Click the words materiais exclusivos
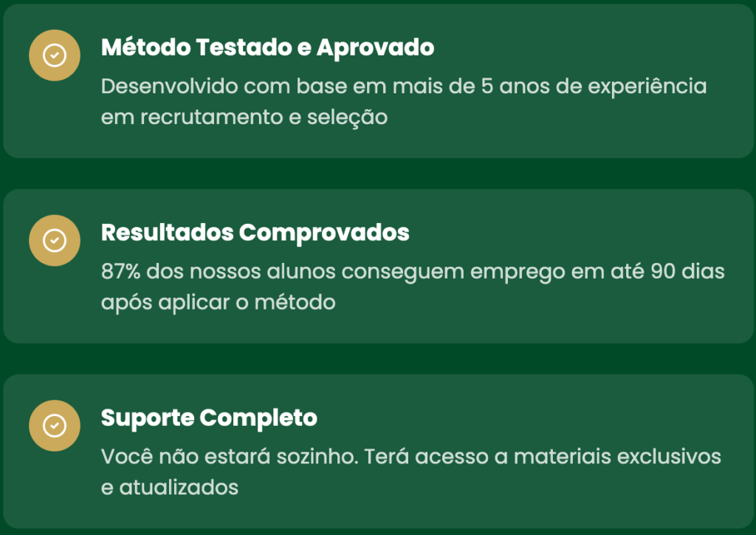This screenshot has width=756, height=535. pyautogui.click(x=617, y=457)
